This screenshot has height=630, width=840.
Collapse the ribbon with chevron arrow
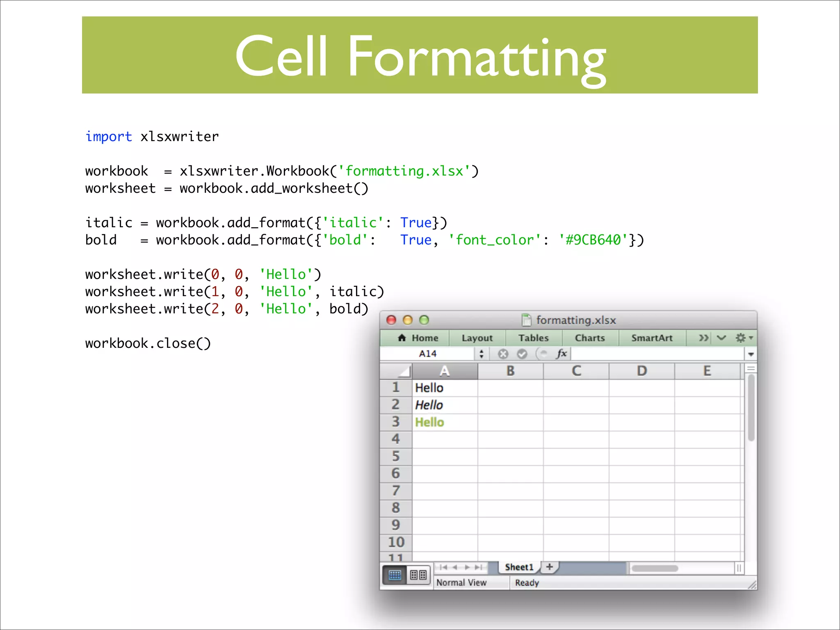click(x=721, y=338)
